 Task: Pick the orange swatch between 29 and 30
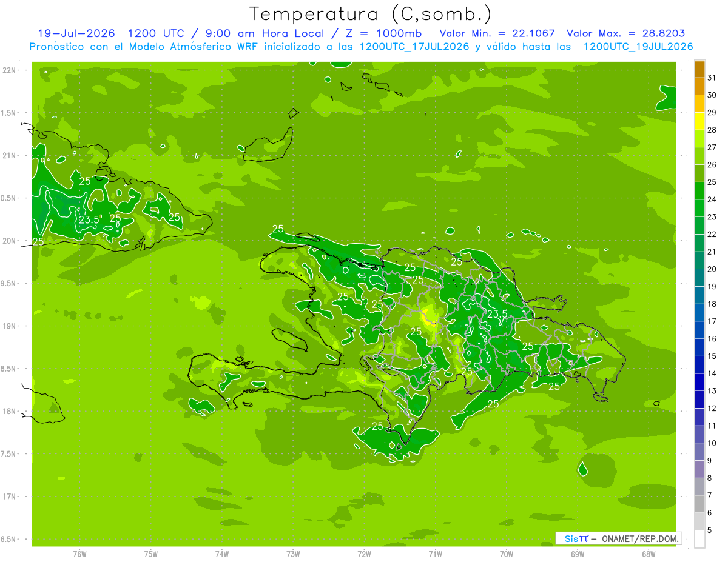tap(699, 104)
